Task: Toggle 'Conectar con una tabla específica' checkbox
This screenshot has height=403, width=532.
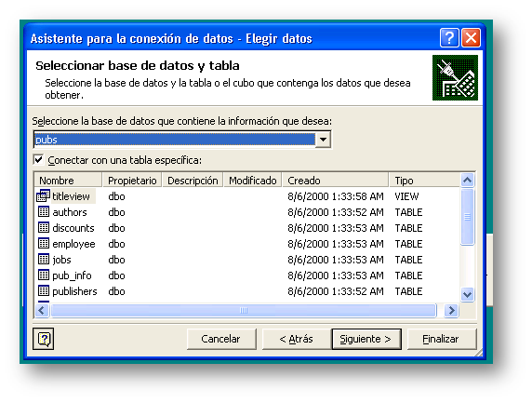Action: [38, 159]
